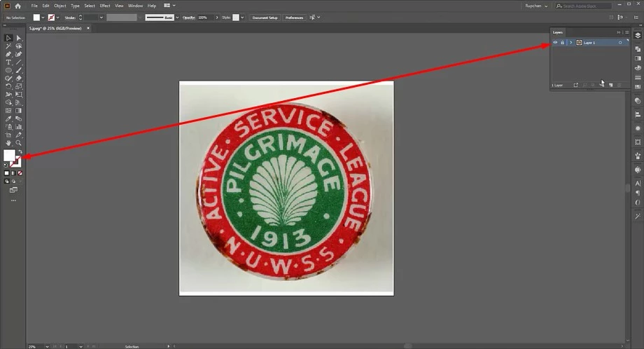Swap fill and stroke colors
644x349 pixels.
click(x=20, y=151)
